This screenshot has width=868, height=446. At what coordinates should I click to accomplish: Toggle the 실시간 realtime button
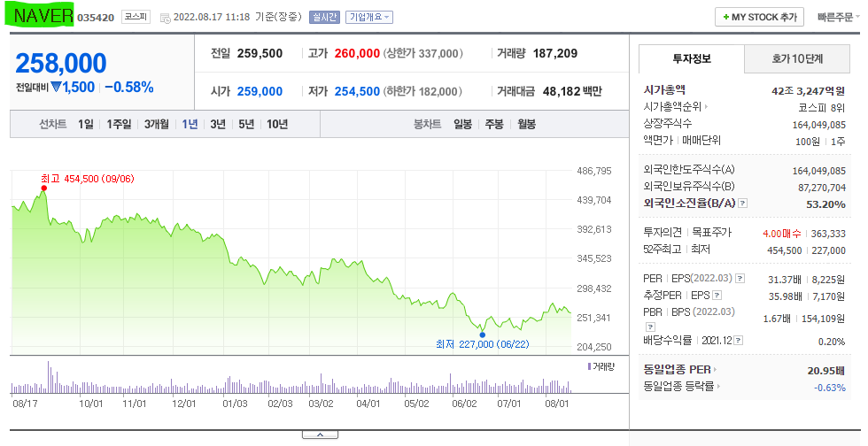(324, 17)
